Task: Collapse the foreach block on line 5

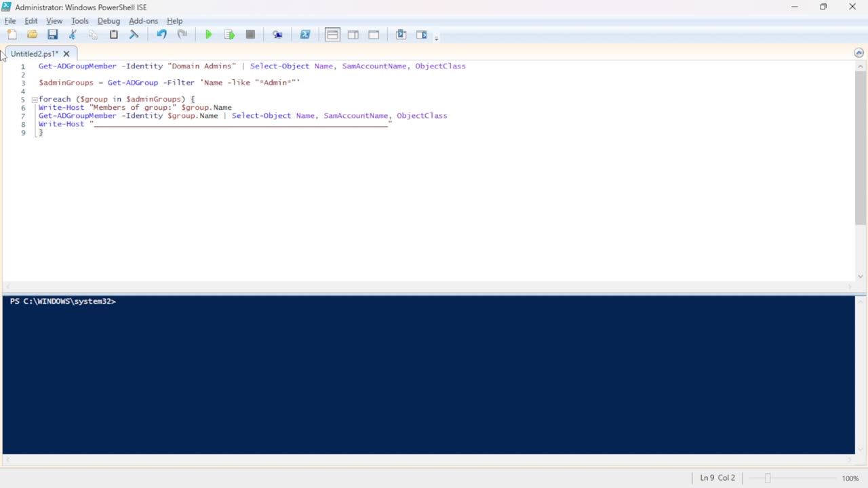Action: click(34, 100)
